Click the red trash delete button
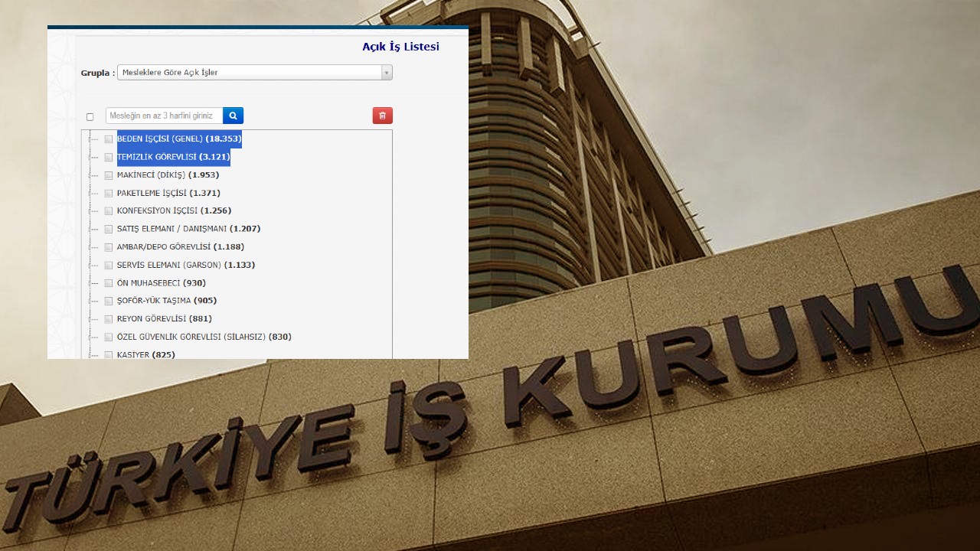The height and width of the screenshot is (551, 980). [x=382, y=116]
